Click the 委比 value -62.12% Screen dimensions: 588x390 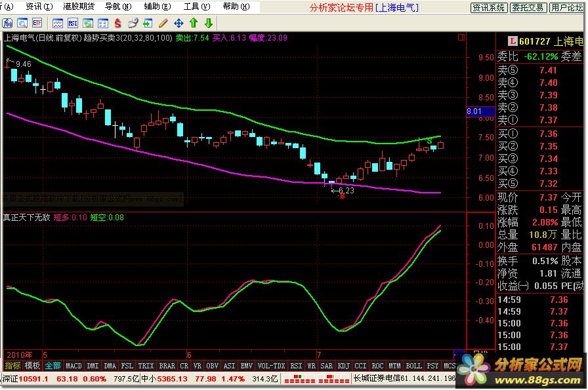(x=541, y=56)
